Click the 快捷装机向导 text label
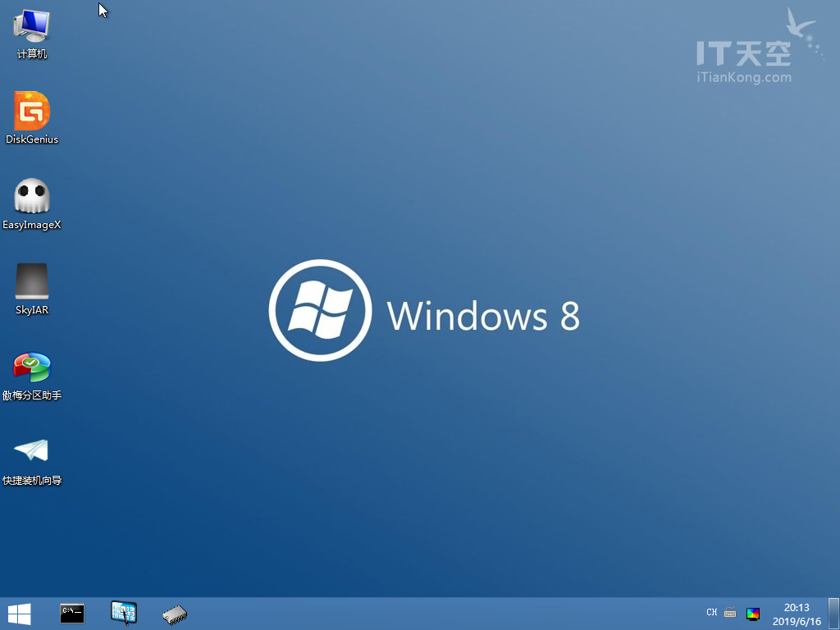 click(32, 481)
